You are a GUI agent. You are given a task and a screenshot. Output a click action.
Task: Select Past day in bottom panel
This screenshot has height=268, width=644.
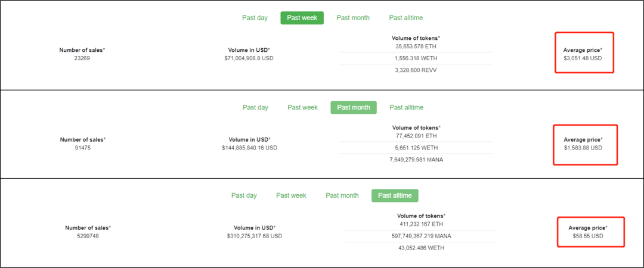(244, 195)
